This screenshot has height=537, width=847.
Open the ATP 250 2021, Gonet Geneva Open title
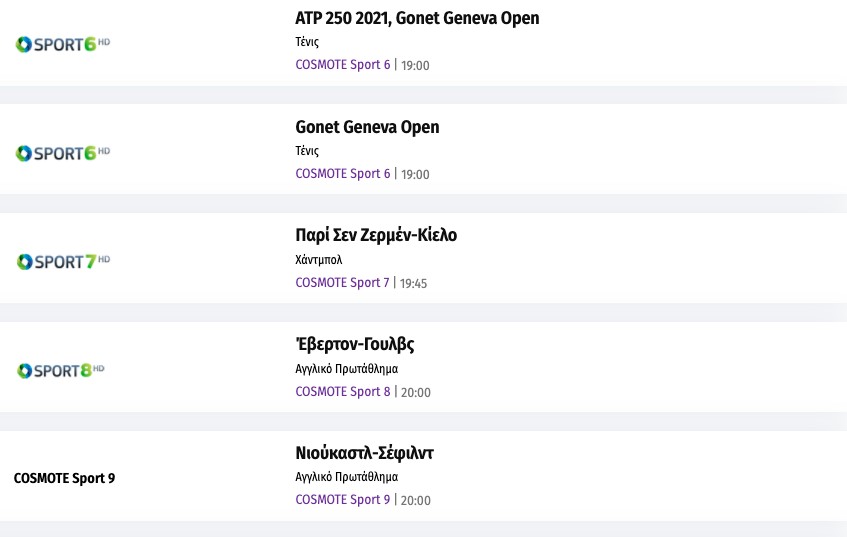[x=417, y=18]
